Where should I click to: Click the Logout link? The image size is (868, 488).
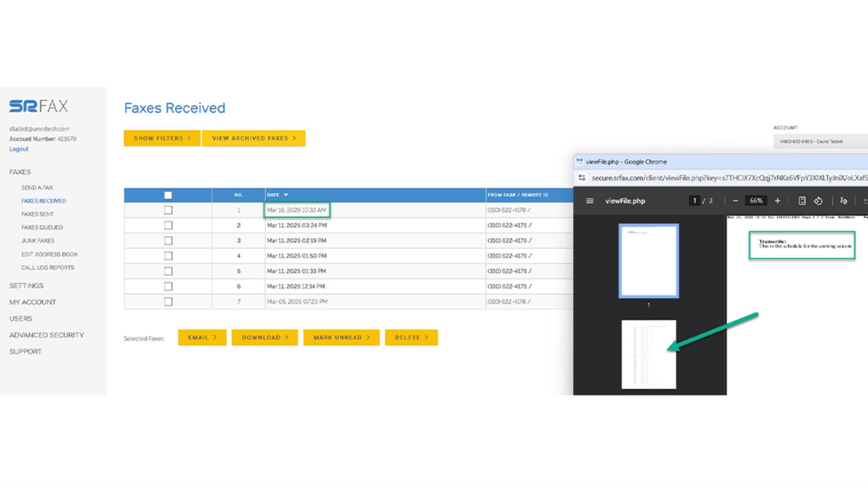click(19, 149)
